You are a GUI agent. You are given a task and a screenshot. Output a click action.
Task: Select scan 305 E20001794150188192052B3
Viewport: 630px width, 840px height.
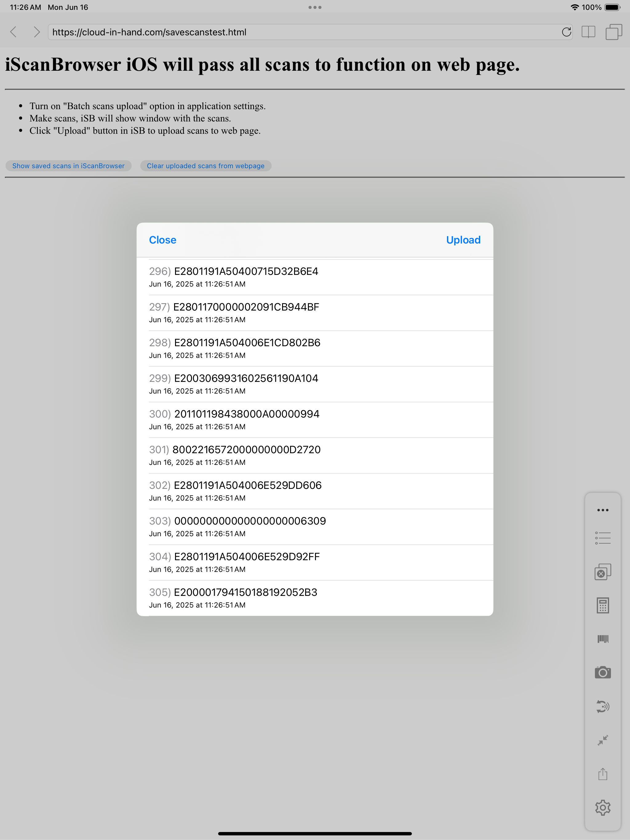[x=315, y=598]
